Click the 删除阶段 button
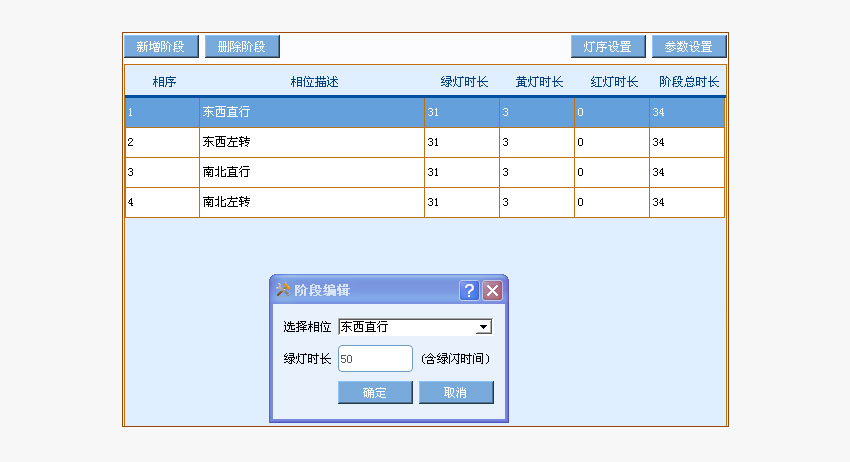 pyautogui.click(x=242, y=47)
